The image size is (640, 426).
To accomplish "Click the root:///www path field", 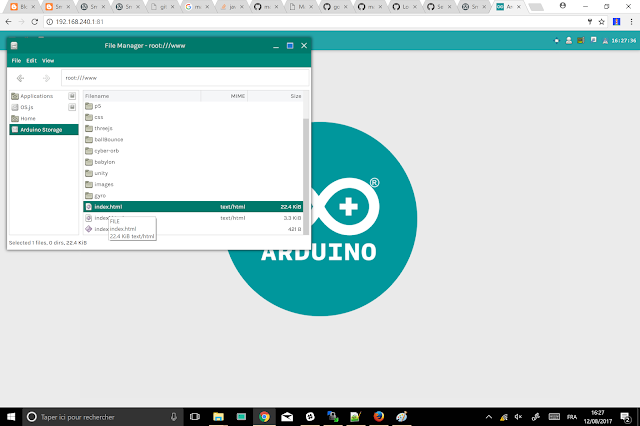I will (x=185, y=78).
